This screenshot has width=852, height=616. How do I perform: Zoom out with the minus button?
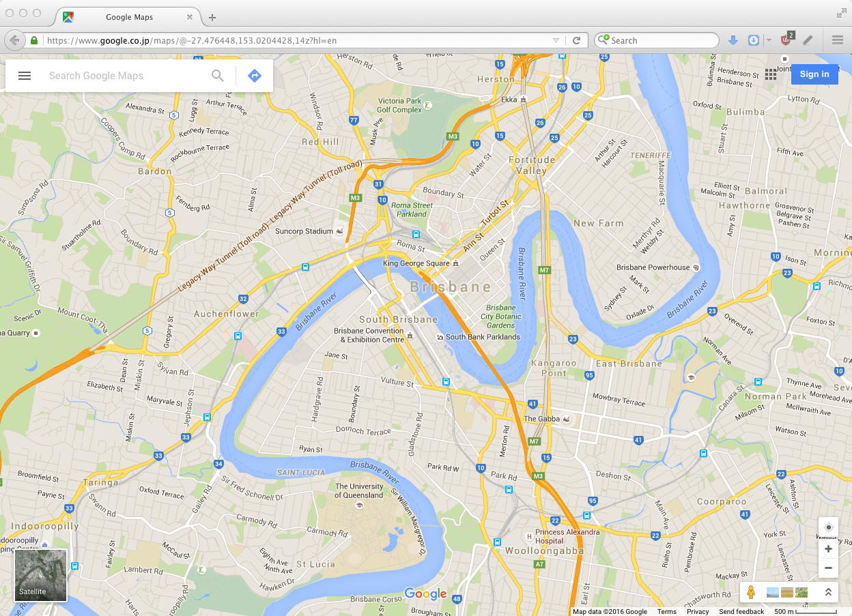point(828,568)
